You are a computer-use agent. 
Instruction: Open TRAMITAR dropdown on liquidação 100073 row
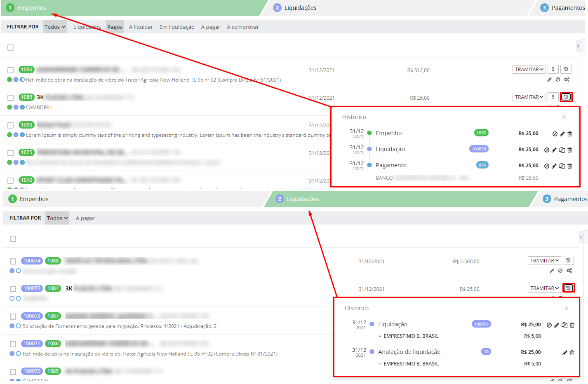point(545,288)
